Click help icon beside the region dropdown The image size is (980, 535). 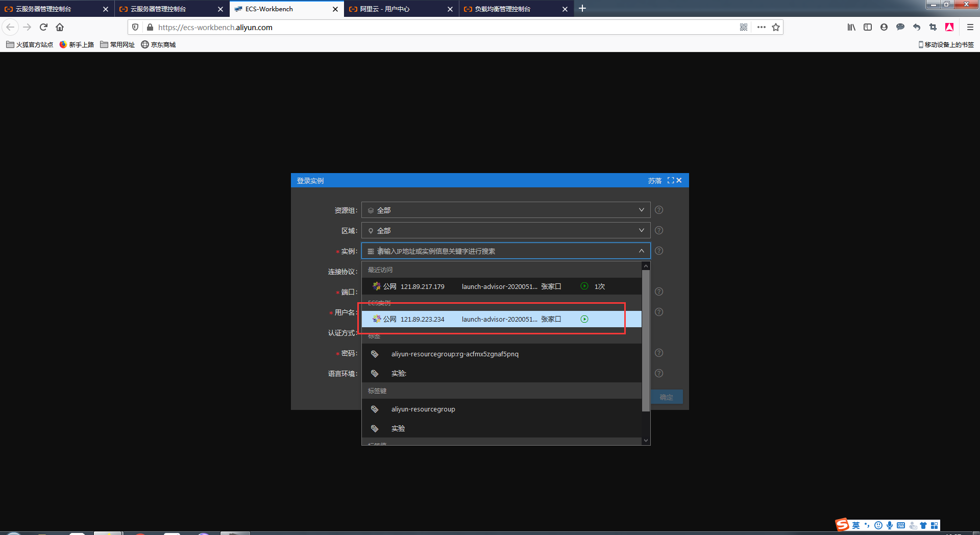point(659,230)
